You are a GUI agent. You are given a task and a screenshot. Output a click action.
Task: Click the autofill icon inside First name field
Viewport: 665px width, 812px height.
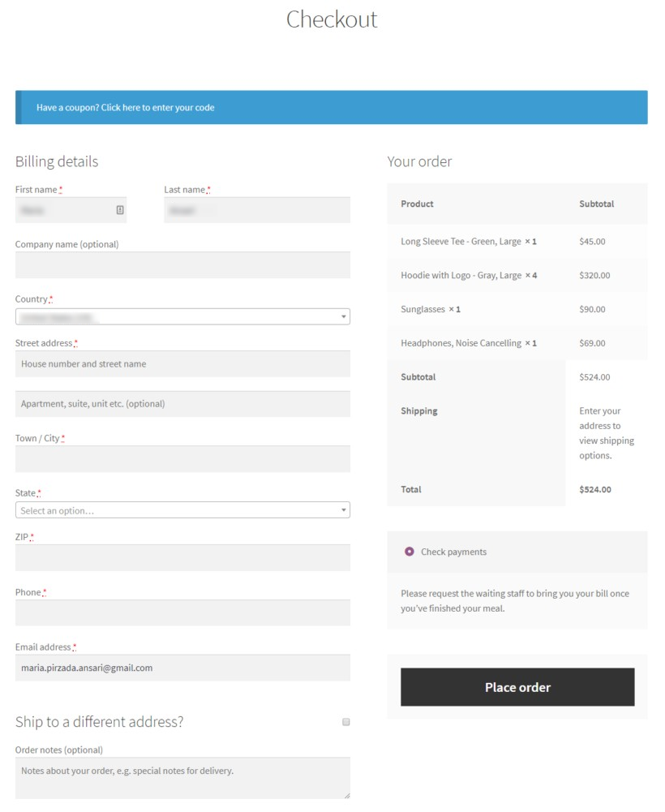coord(119,209)
